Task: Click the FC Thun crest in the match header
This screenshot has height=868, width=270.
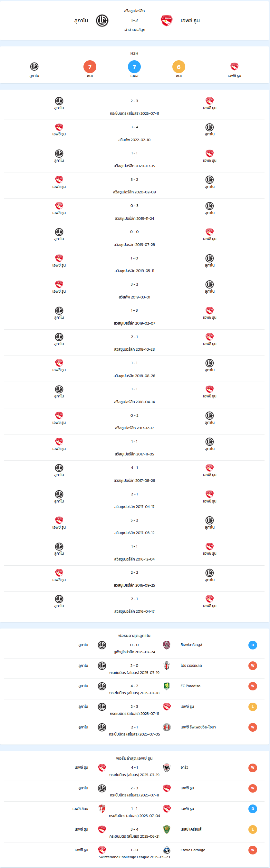Action: click(167, 21)
